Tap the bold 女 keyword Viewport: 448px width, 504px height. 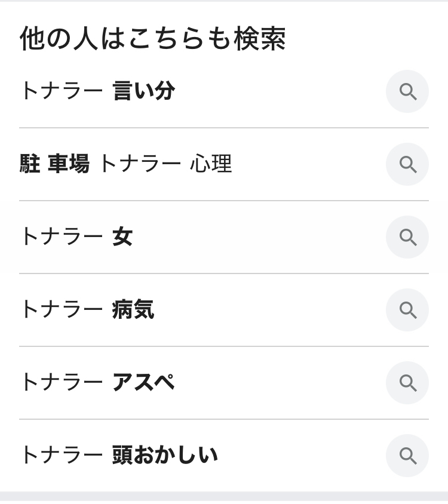click(122, 237)
